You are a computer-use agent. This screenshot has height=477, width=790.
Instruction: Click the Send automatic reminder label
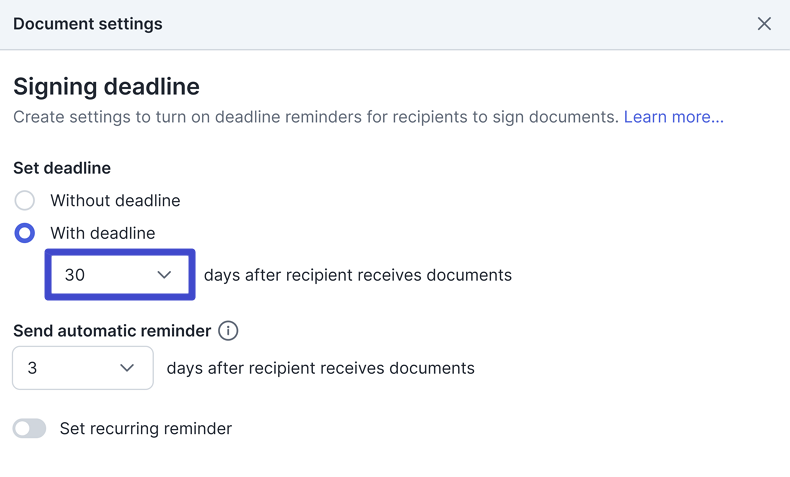[x=112, y=331]
